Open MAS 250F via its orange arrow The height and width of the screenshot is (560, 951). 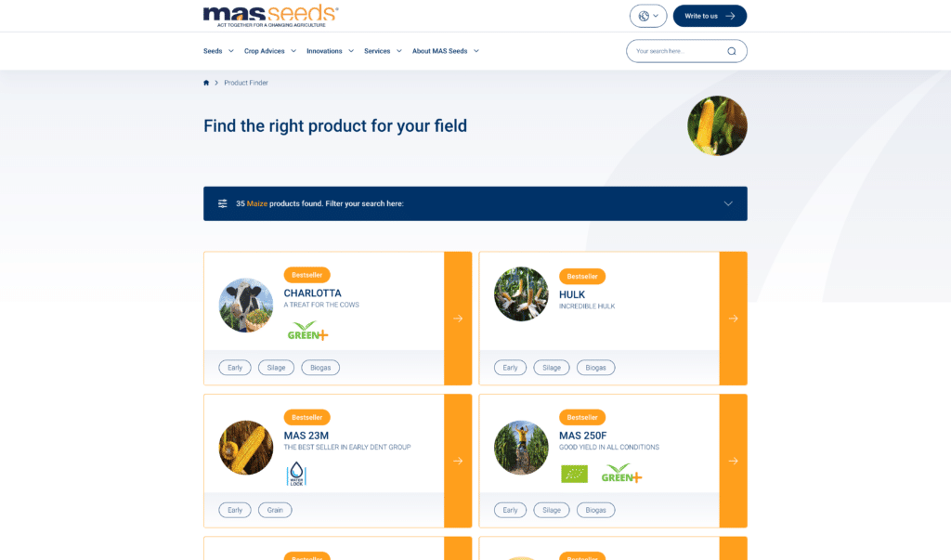tap(734, 462)
